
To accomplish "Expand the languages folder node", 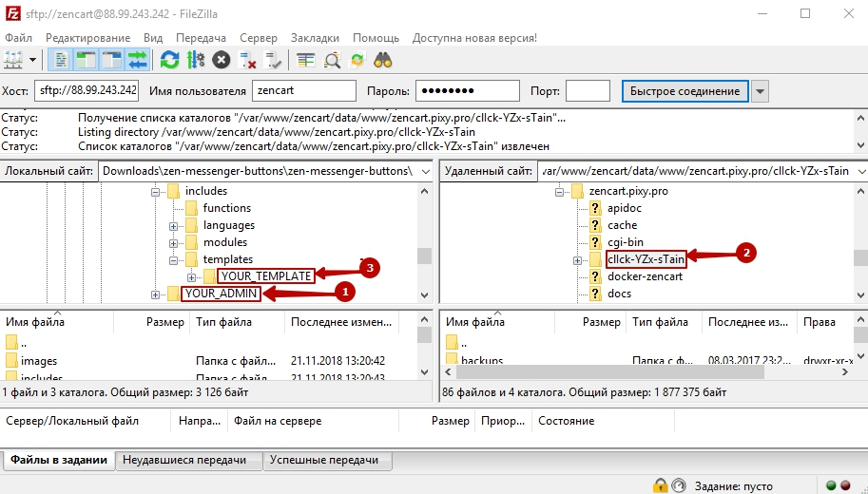I will tap(173, 226).
